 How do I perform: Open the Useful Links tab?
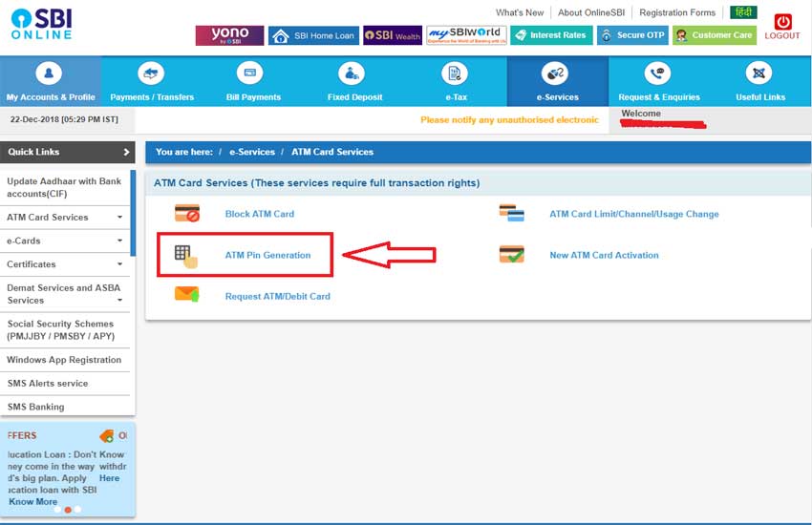760,81
